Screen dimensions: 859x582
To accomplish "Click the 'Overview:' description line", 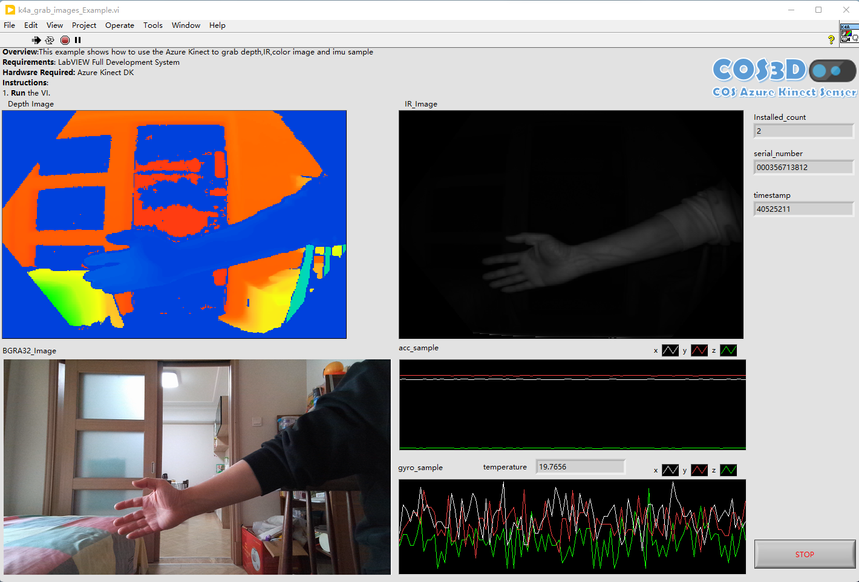I will (x=188, y=52).
